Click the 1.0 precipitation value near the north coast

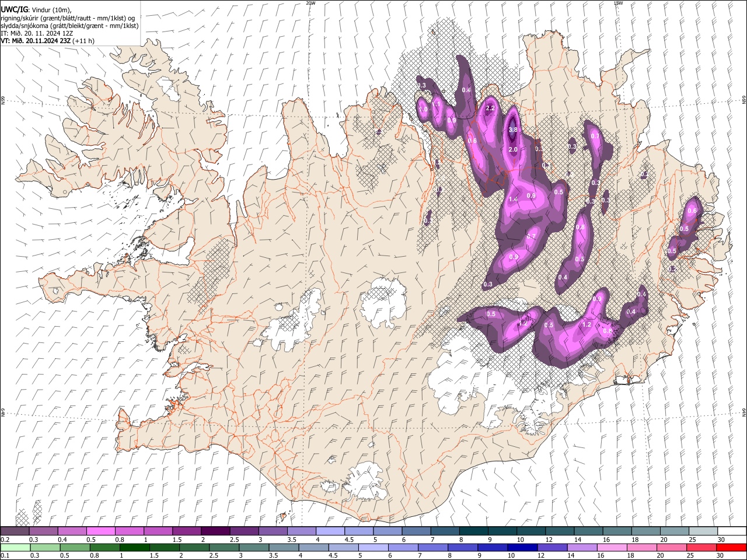pos(423,109)
